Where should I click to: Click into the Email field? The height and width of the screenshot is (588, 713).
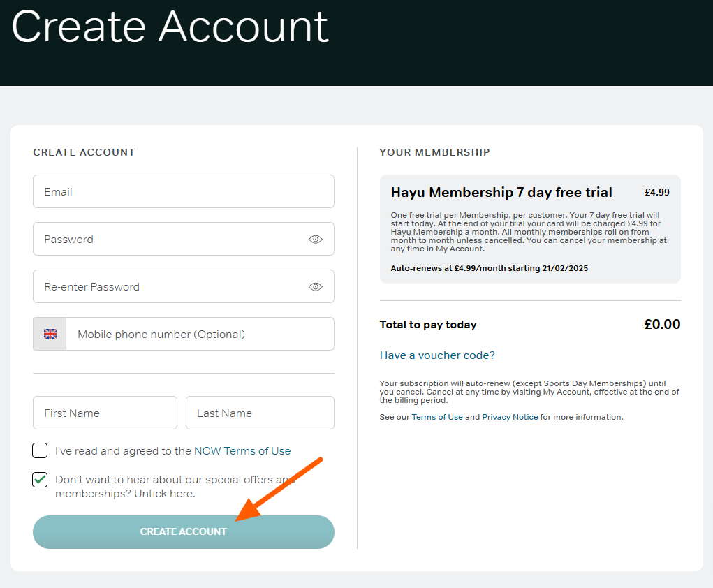tap(184, 191)
